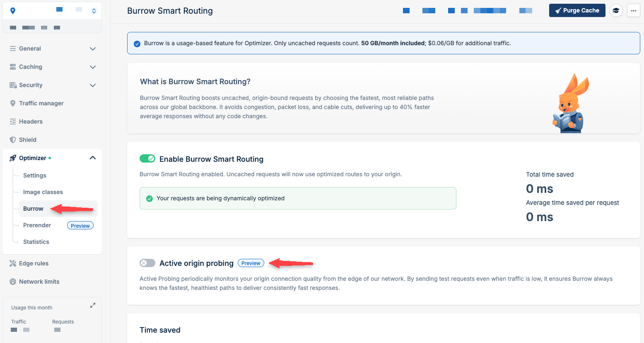Open the Network limits page
Viewport: 644px width, 343px height.
[x=39, y=282]
